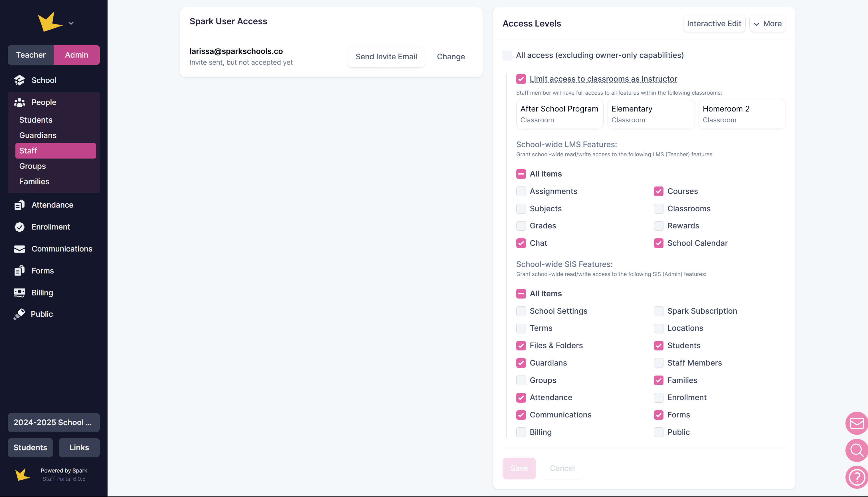Select the Homeroom 2 classroom card
Image resolution: width=868 pixels, height=497 pixels.
coord(742,114)
